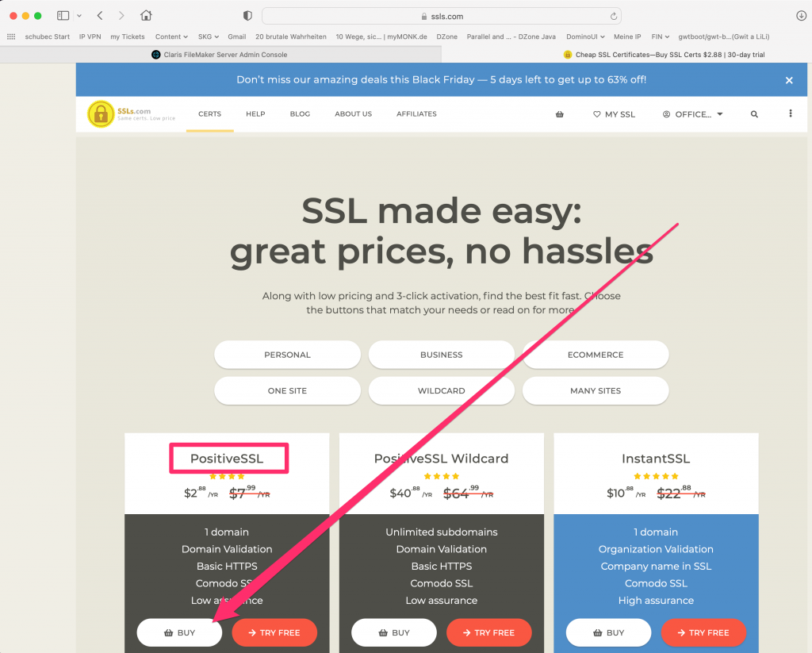Switch to Claris FileMaker Server Admin Console tab

tap(220, 55)
